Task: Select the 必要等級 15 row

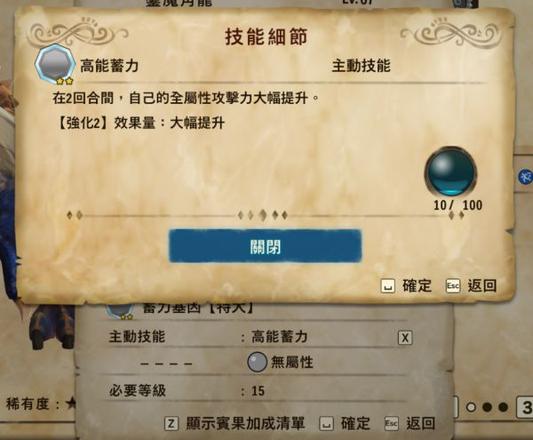Action: 258,391
